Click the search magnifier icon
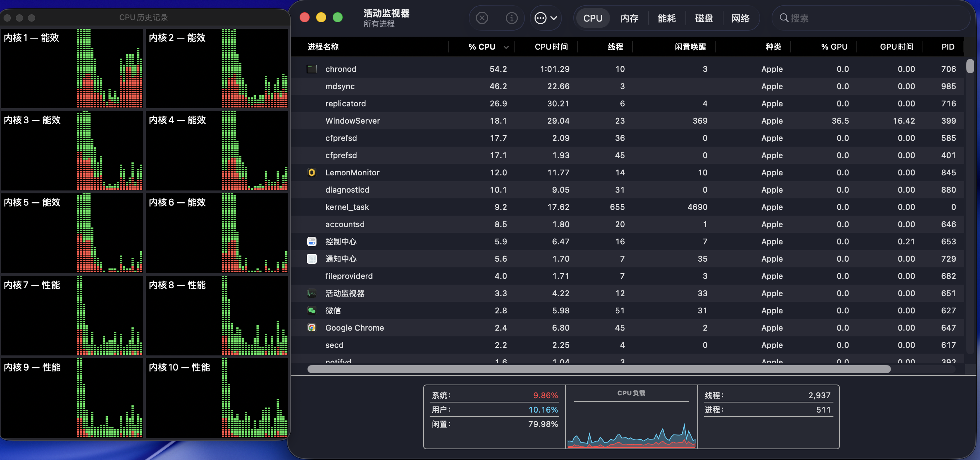Viewport: 980px width, 460px height. tap(784, 18)
